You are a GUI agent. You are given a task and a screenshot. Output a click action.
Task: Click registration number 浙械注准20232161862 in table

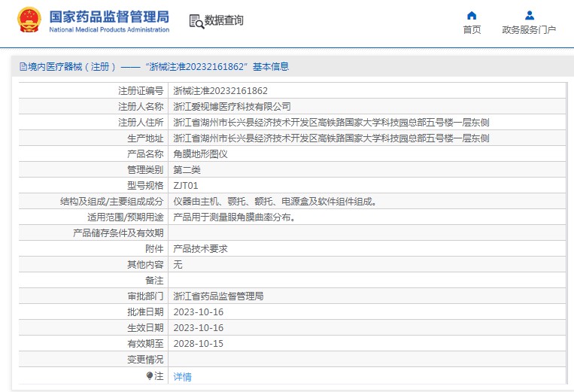coord(220,90)
